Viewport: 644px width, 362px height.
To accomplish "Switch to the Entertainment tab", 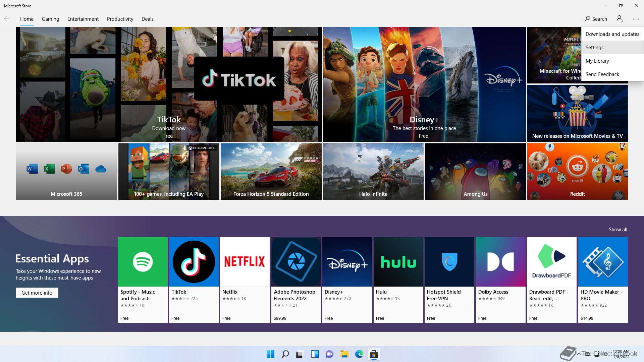I will [x=83, y=19].
